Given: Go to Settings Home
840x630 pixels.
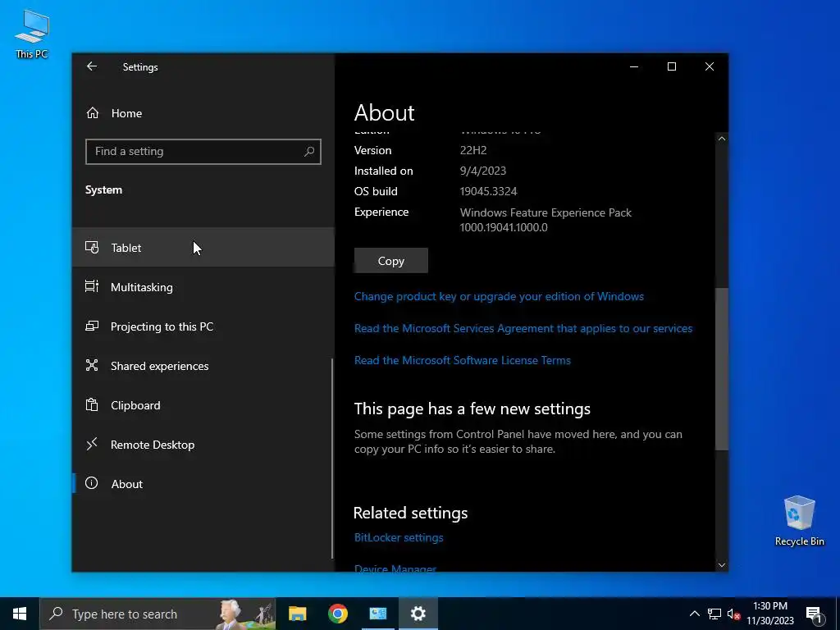Looking at the screenshot, I should click(203, 113).
